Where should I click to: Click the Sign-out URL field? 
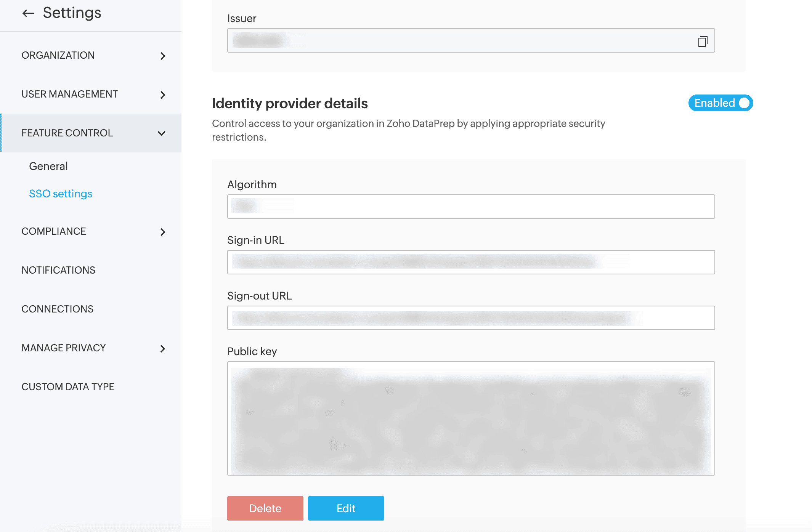point(471,318)
